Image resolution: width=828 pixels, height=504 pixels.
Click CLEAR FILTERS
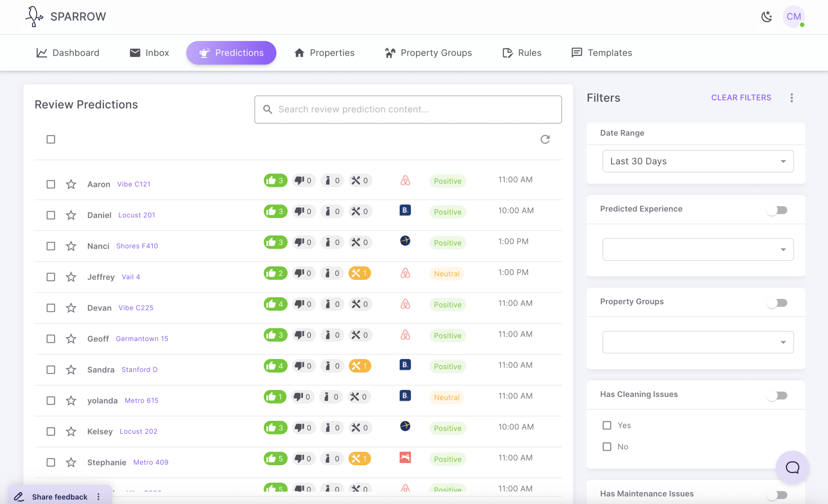point(741,98)
